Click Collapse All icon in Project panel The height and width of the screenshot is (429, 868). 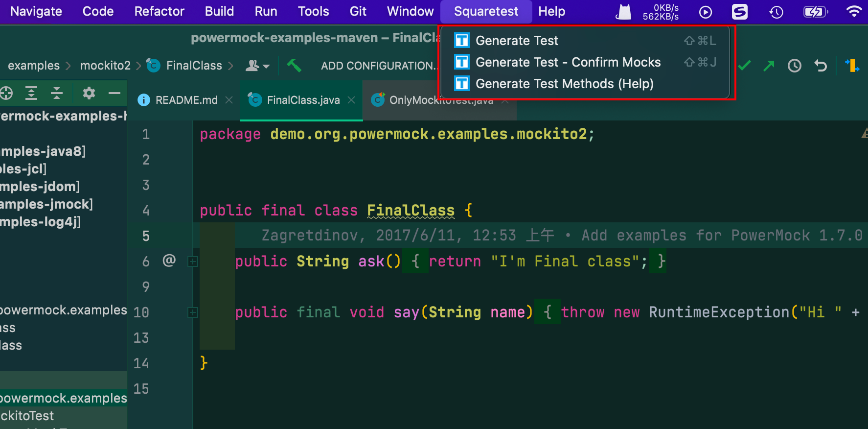pos(57,93)
